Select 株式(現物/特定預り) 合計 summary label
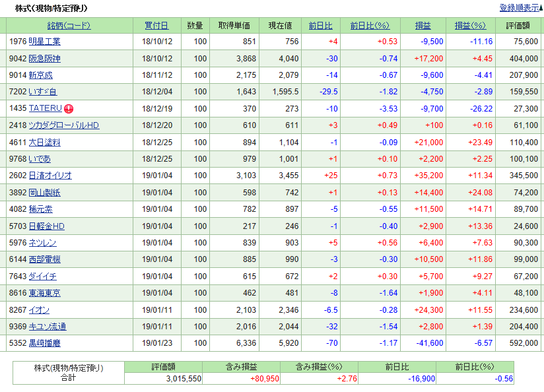This screenshot has height=392, width=544. (69, 373)
